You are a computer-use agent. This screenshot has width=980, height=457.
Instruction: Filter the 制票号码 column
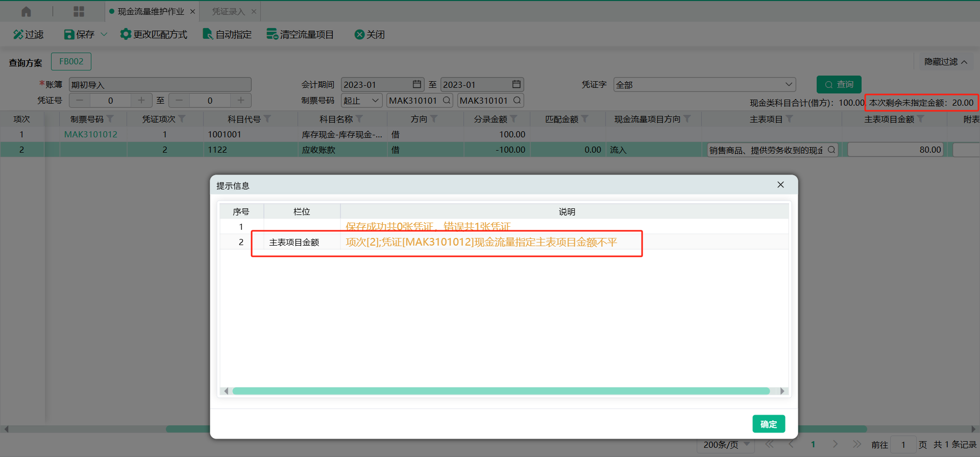[x=110, y=119]
